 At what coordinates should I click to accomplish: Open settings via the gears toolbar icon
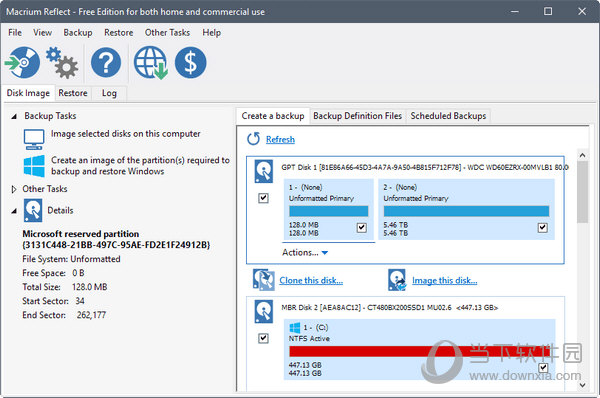click(x=62, y=63)
